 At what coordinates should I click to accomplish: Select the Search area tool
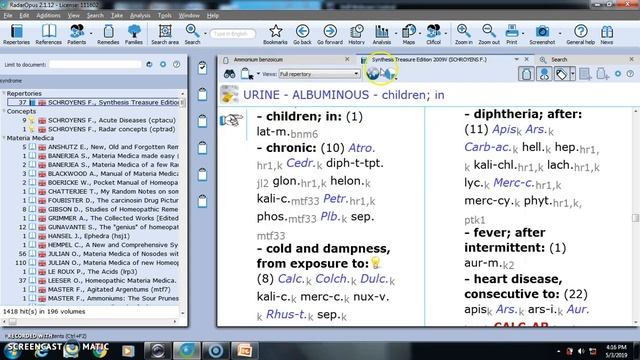pyautogui.click(x=165, y=34)
